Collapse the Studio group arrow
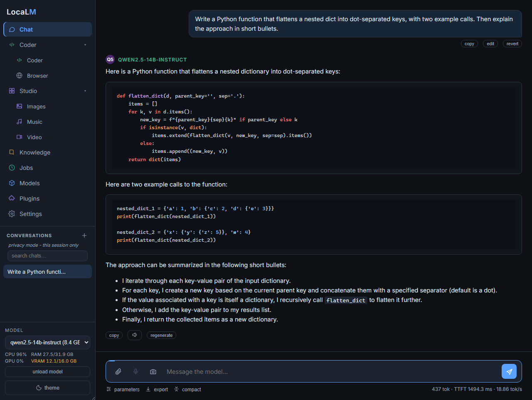Screen dimensions: 532x400 coord(85,91)
